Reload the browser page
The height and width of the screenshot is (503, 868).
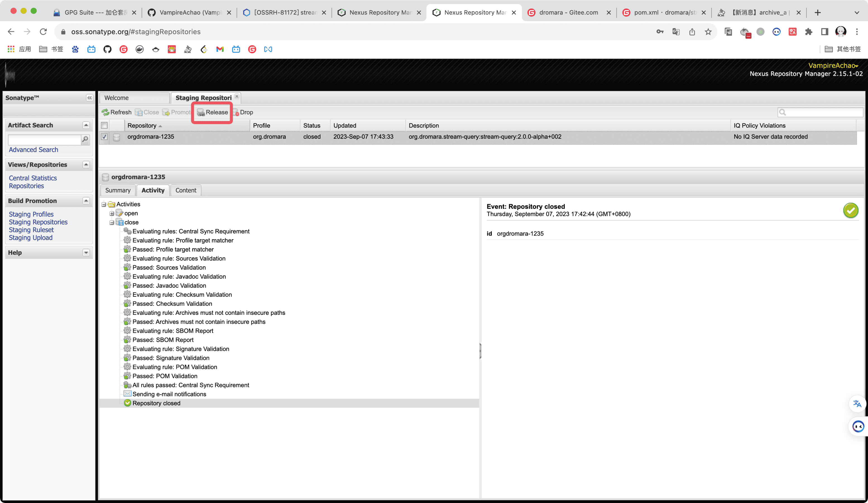(x=43, y=32)
